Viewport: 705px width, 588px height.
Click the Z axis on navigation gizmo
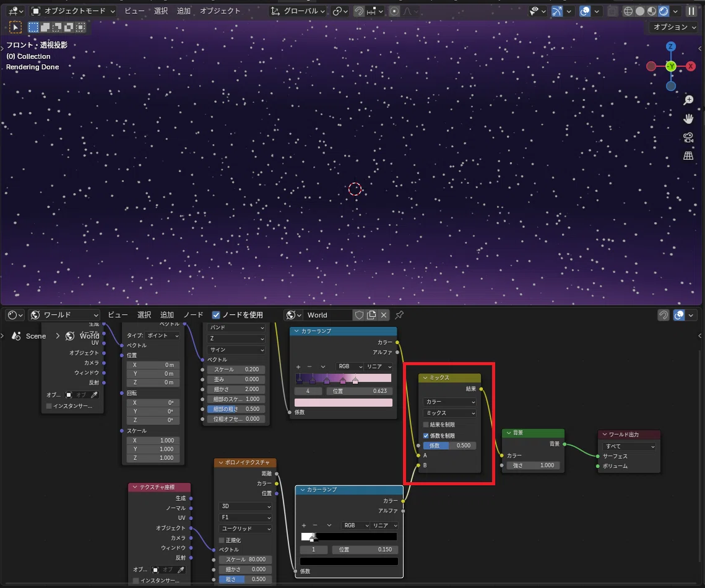(x=671, y=46)
